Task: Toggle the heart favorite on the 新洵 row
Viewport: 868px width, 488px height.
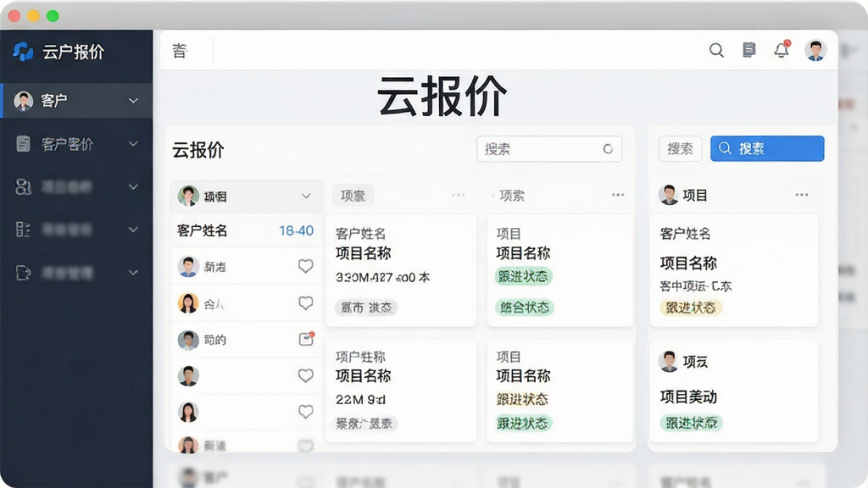Action: coord(305,266)
